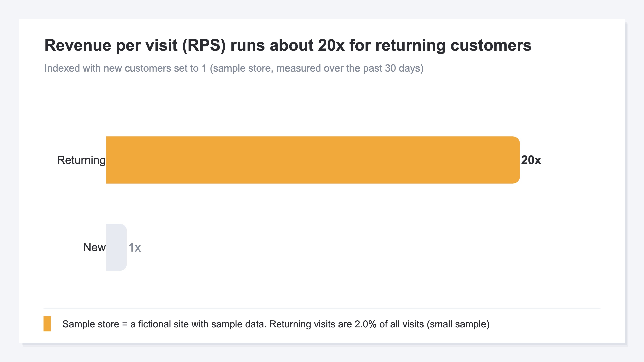Click the divider line above the footnote
This screenshot has height=362, width=644.
[x=322, y=309]
